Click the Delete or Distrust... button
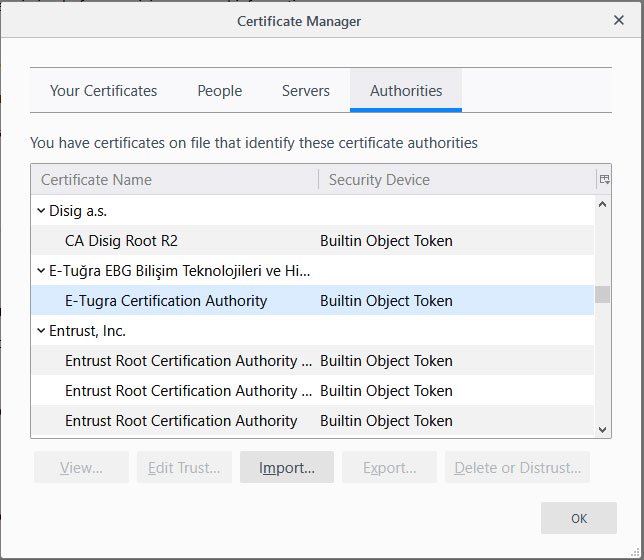The height and width of the screenshot is (560, 644). coord(517,467)
